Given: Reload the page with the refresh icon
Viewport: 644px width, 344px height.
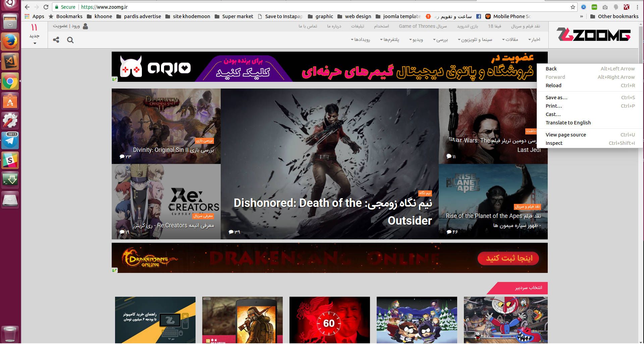Looking at the screenshot, I should [x=46, y=7].
